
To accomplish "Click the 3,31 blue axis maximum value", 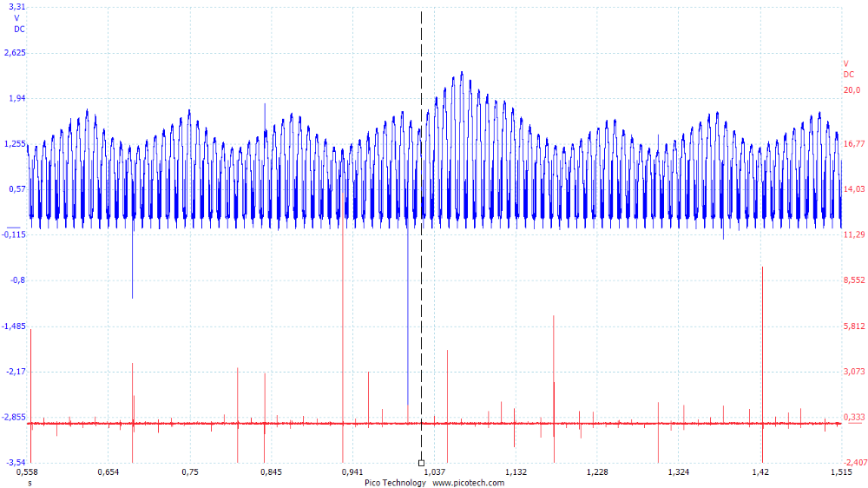I will [x=17, y=7].
